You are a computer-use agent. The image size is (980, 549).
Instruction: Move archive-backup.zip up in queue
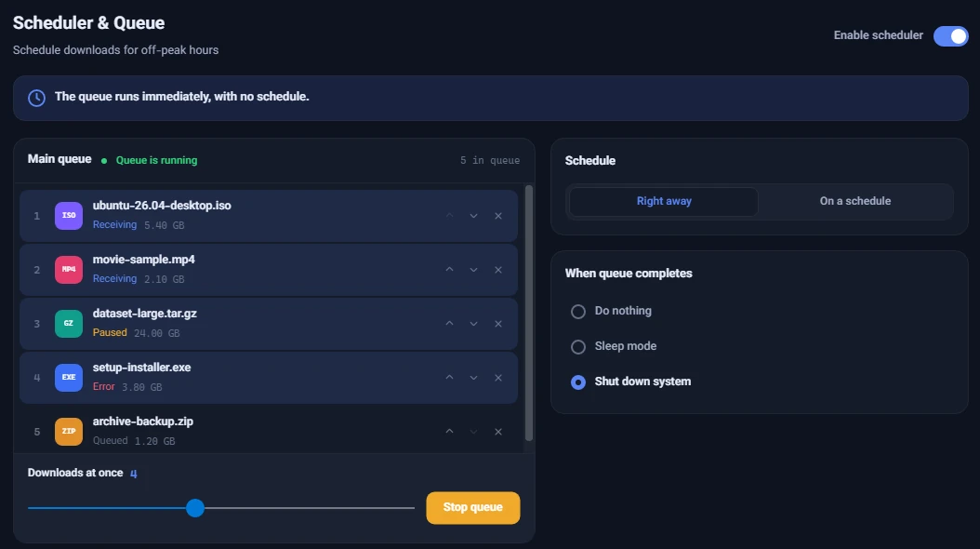(x=449, y=432)
